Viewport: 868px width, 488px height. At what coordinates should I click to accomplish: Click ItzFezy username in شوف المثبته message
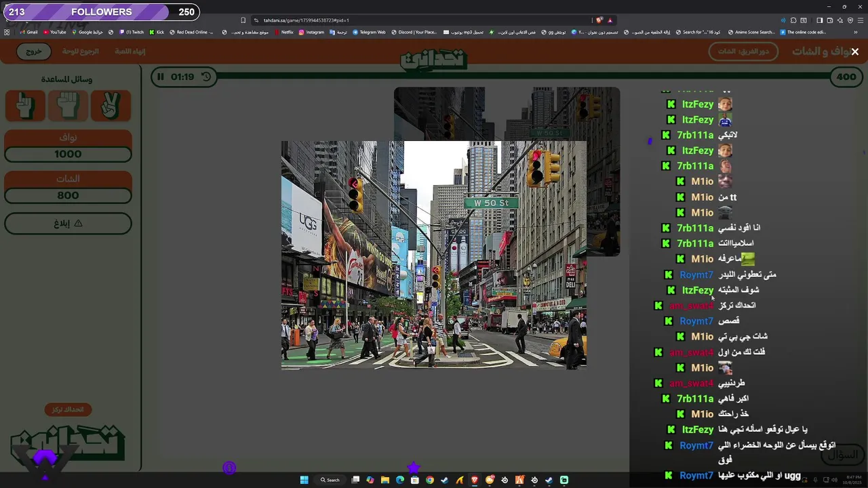pos(698,290)
